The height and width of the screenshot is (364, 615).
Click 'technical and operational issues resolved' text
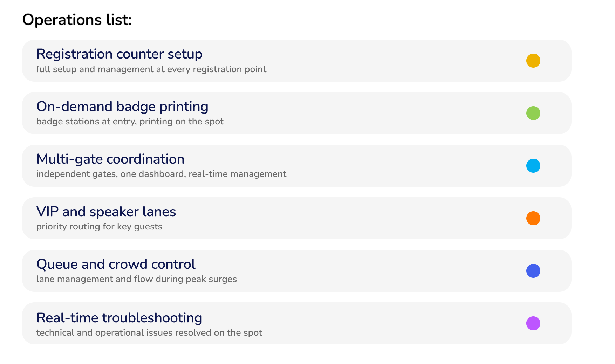click(149, 333)
